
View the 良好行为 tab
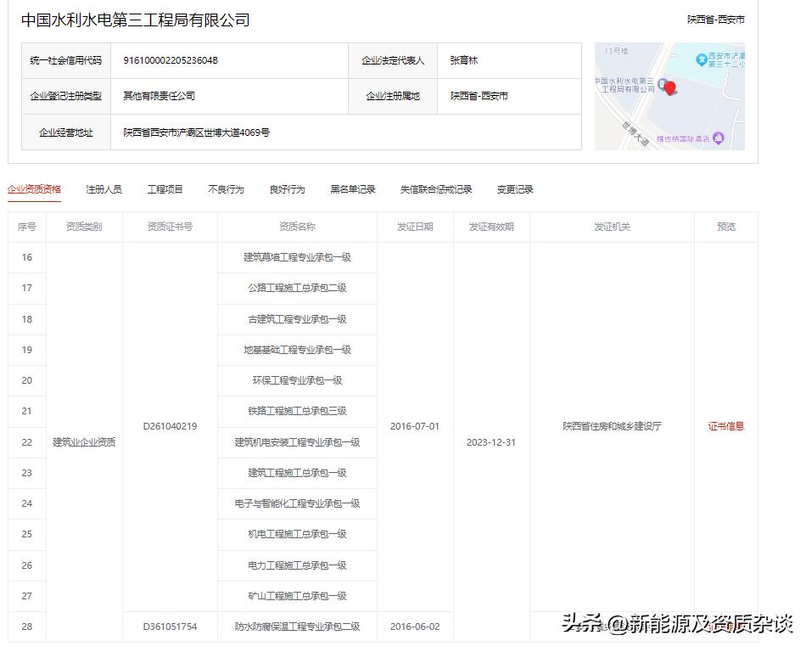pyautogui.click(x=286, y=189)
